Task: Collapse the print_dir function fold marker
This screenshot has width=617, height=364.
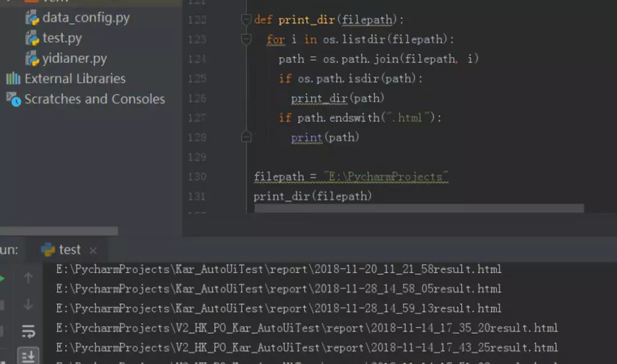Action: [245, 19]
